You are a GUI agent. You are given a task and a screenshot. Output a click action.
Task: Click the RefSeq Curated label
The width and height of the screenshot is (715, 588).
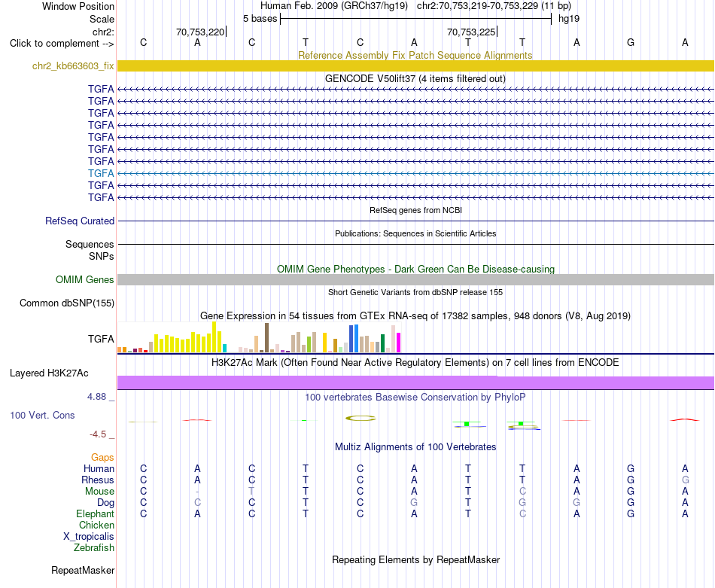coord(80,221)
